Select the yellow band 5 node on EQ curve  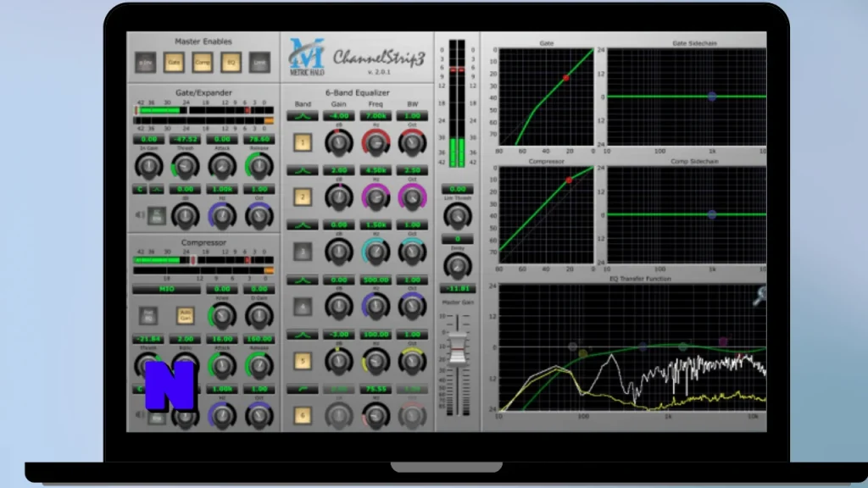(x=583, y=353)
